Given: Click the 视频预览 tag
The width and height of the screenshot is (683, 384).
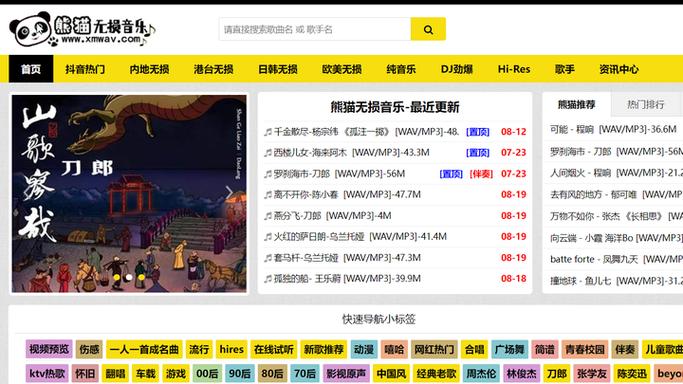Looking at the screenshot, I should click(x=49, y=349).
